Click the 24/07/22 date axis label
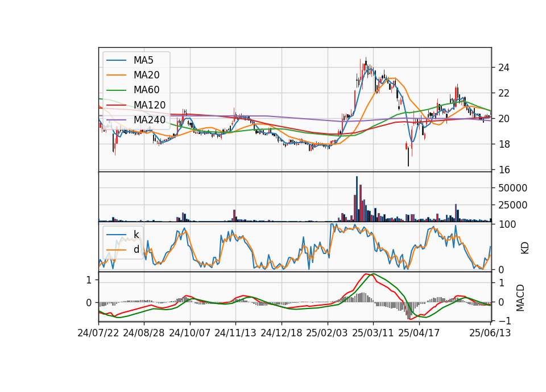The width and height of the screenshot is (546, 392). 98,333
